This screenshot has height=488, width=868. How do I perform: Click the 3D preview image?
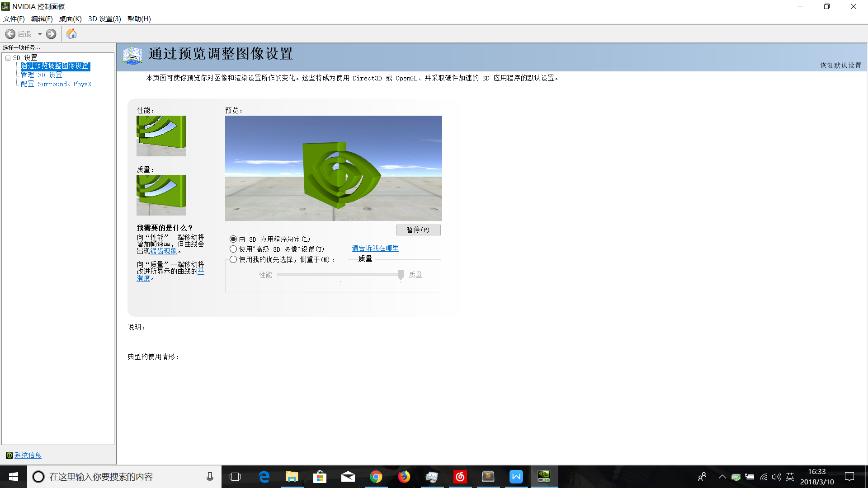(x=334, y=168)
